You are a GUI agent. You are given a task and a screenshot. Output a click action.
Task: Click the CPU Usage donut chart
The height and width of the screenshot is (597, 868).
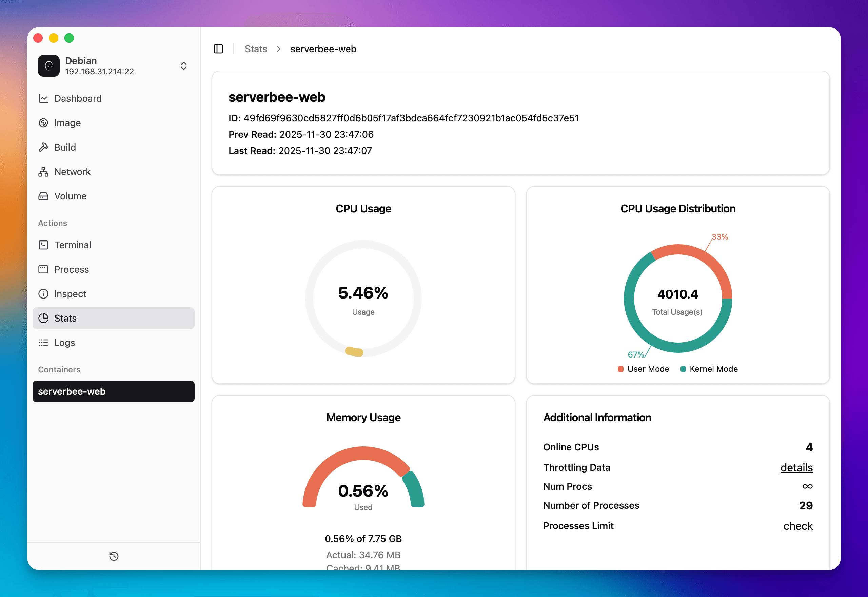(363, 298)
